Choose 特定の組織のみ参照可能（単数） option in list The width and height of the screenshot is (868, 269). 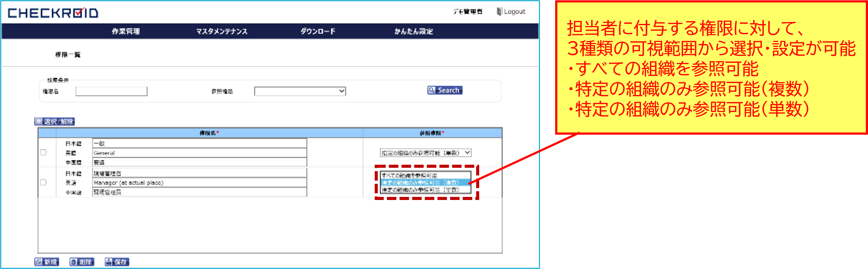[425, 190]
